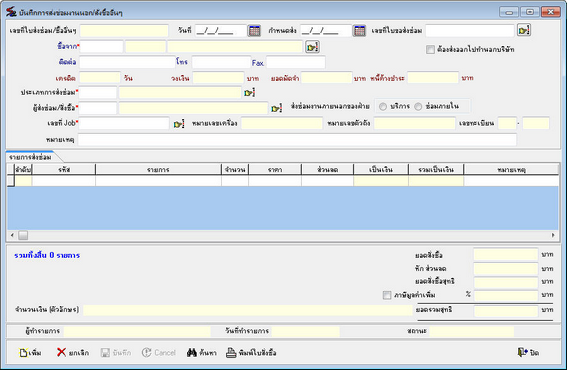Click the รายการ column header in grid

point(158,169)
